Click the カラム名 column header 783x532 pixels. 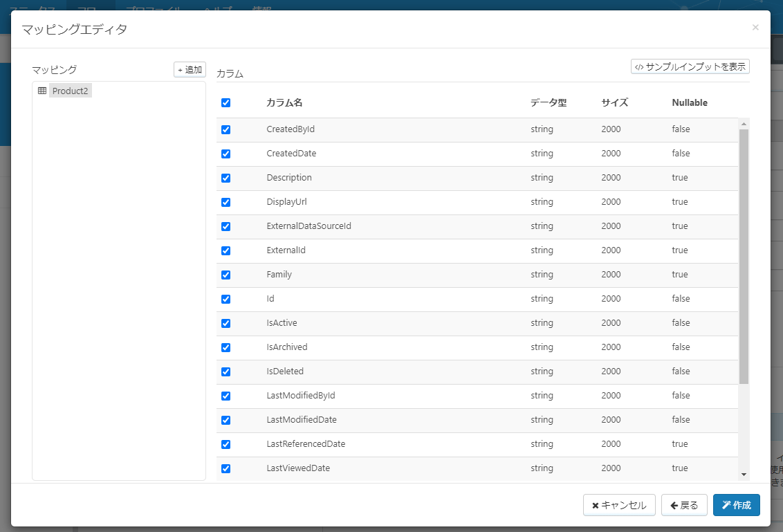(x=285, y=102)
